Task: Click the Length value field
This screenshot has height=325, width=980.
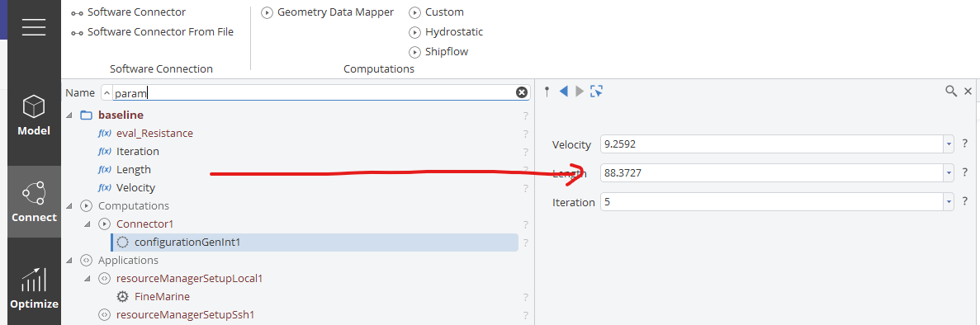Action: point(771,173)
